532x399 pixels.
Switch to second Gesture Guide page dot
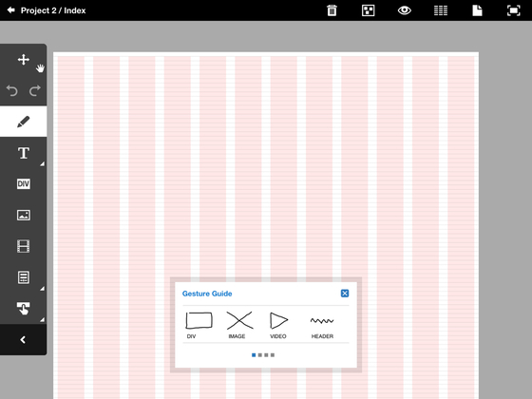[x=260, y=355]
